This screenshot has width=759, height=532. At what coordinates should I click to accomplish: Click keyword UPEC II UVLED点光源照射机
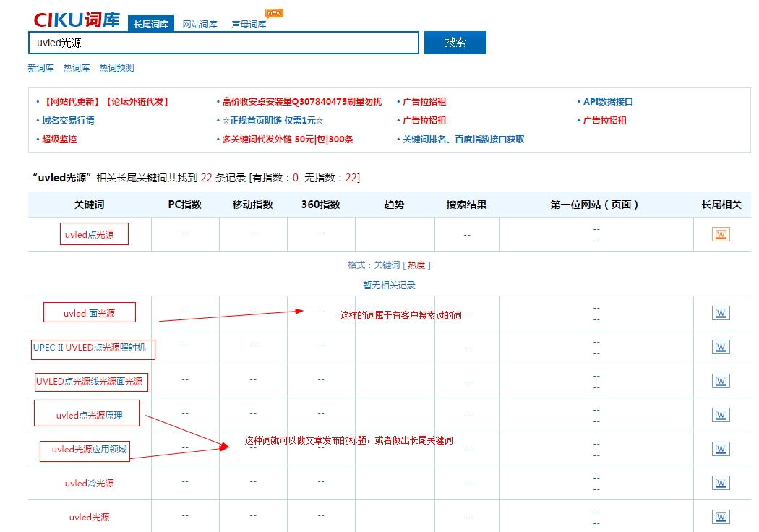[90, 348]
